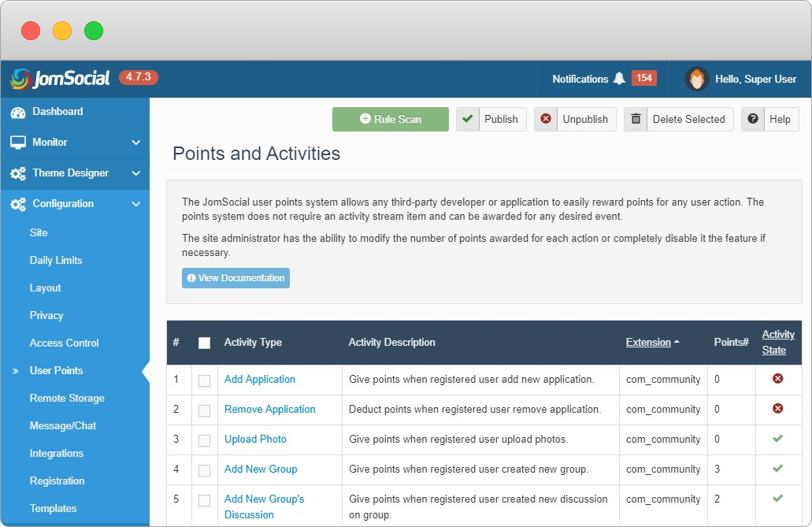Open Registration settings
The image size is (812, 527).
(57, 481)
